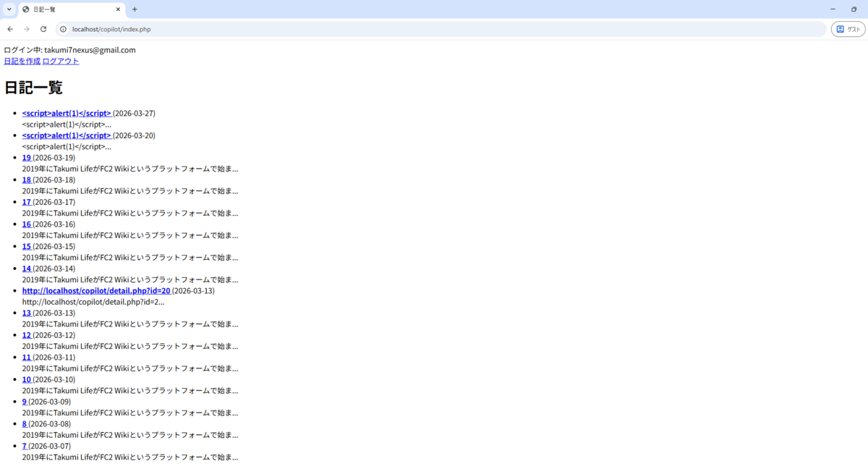Restore down the browser window
The width and height of the screenshot is (868, 464).
[x=854, y=9]
